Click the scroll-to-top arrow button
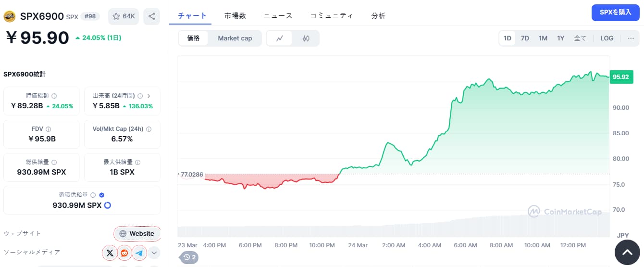644x267 pixels. [x=627, y=252]
